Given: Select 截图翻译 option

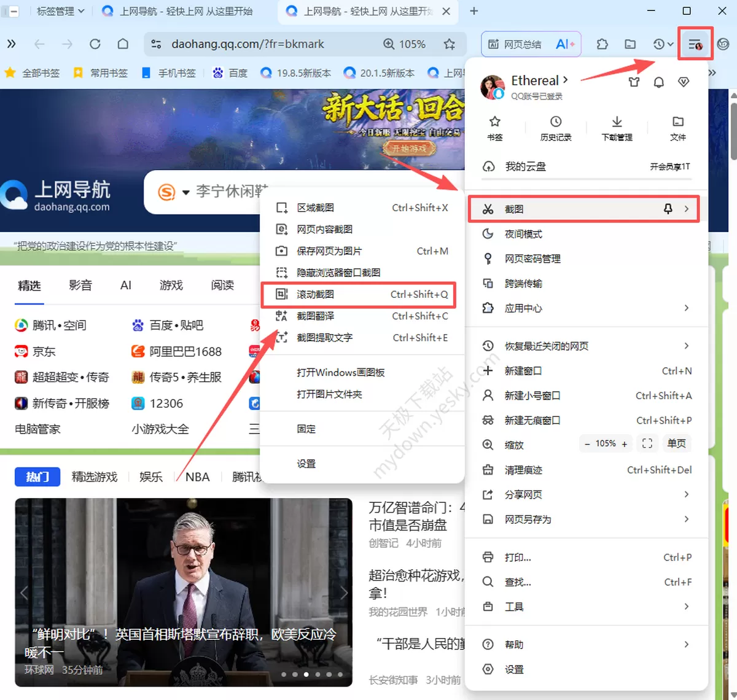Looking at the screenshot, I should (x=362, y=316).
